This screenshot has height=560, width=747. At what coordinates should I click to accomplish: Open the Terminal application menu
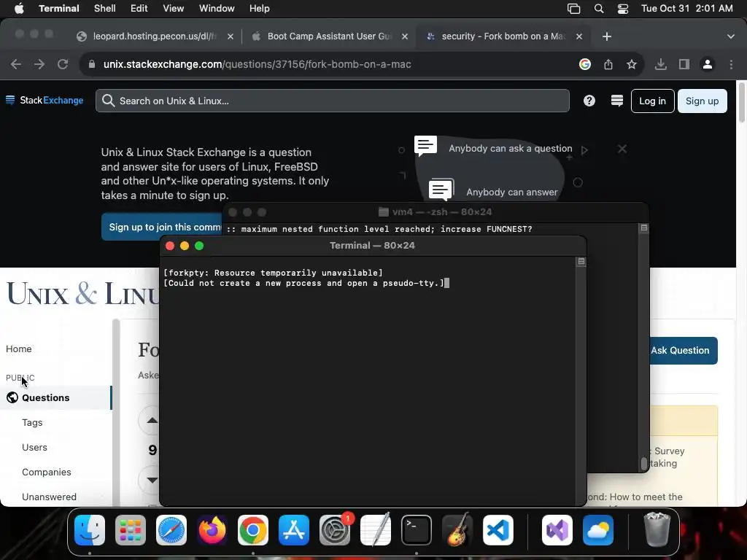coord(59,9)
